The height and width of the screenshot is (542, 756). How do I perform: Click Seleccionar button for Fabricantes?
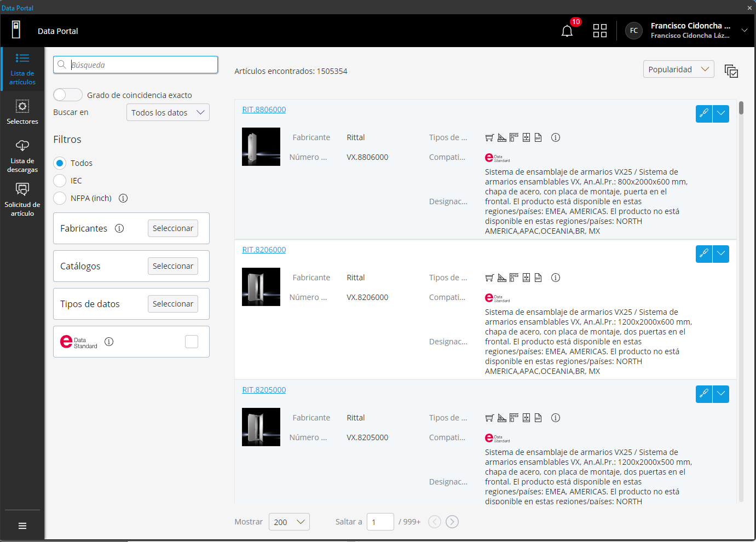click(173, 228)
